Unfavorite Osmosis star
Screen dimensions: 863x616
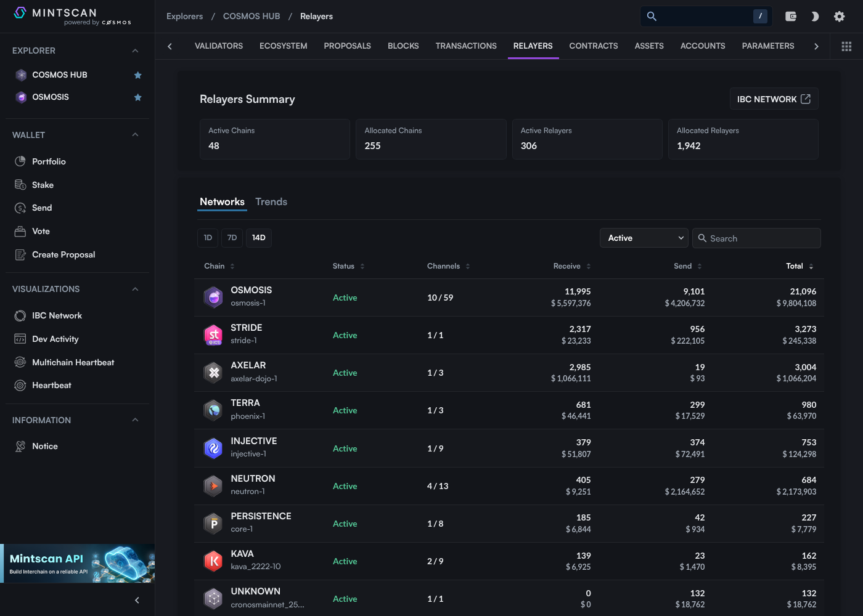pos(138,97)
